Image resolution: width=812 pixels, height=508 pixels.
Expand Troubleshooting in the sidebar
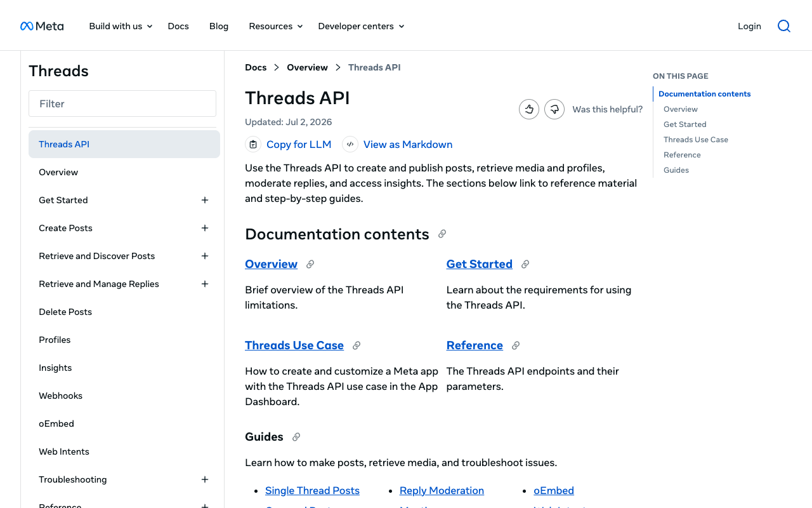tap(205, 479)
